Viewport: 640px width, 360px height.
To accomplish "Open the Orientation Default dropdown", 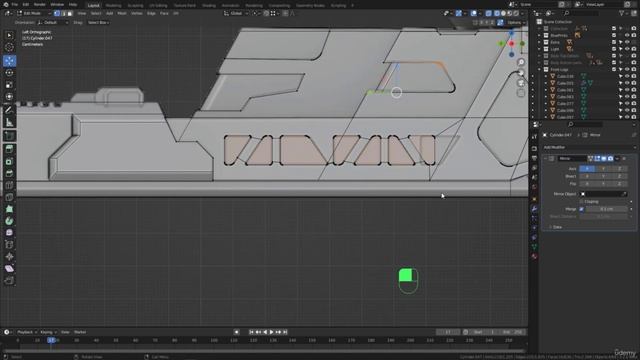I will coord(53,23).
